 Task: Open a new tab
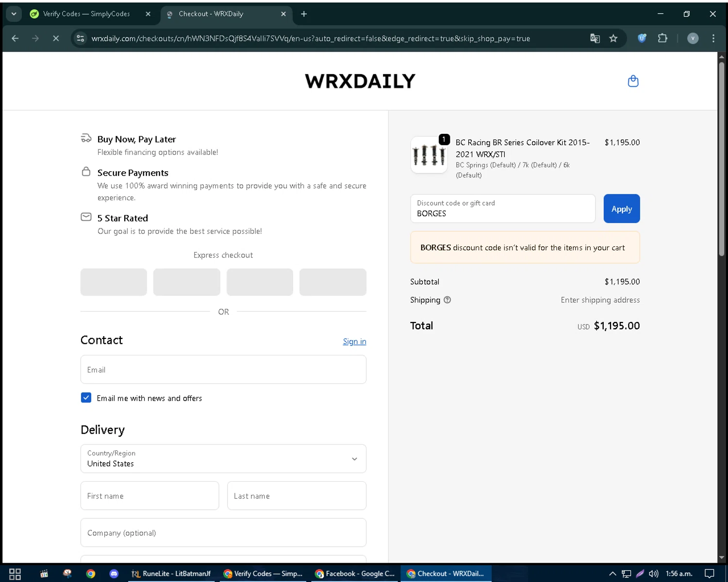click(x=304, y=14)
